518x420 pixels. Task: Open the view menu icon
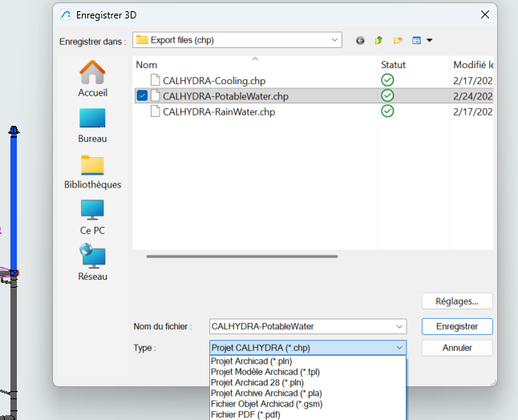pos(417,40)
